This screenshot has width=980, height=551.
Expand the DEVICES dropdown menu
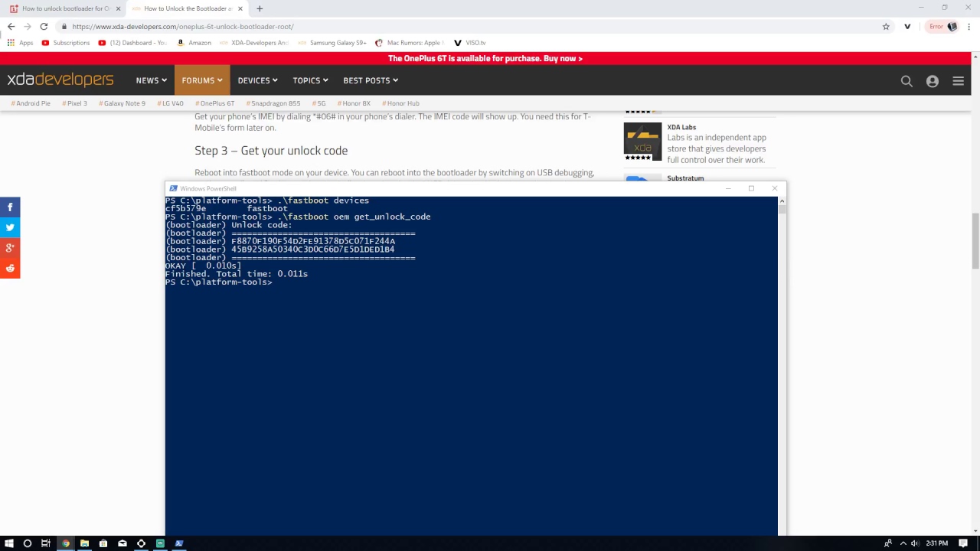coord(257,80)
